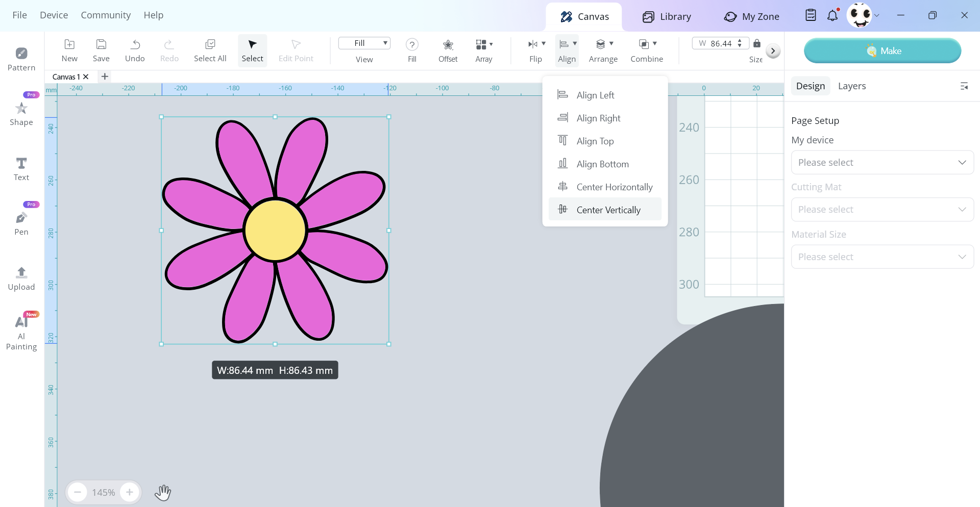Open the Cutting Mat dropdown

[x=882, y=210]
